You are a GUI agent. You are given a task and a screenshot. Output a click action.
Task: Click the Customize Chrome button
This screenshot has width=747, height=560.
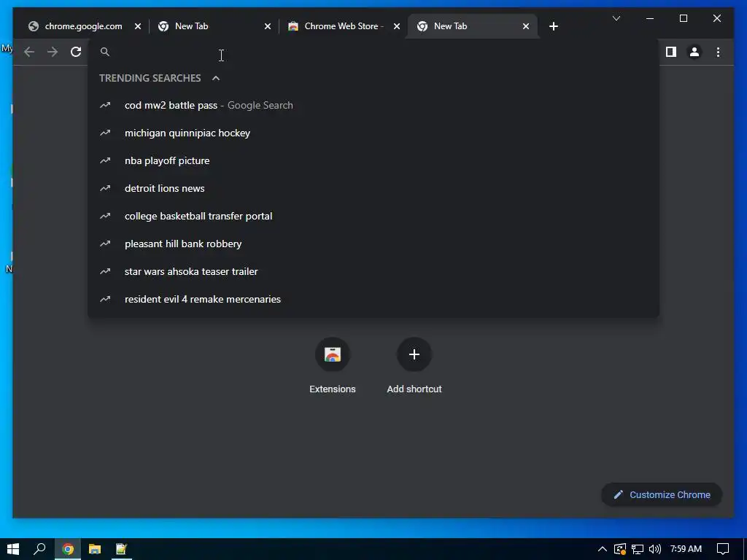coord(662,495)
